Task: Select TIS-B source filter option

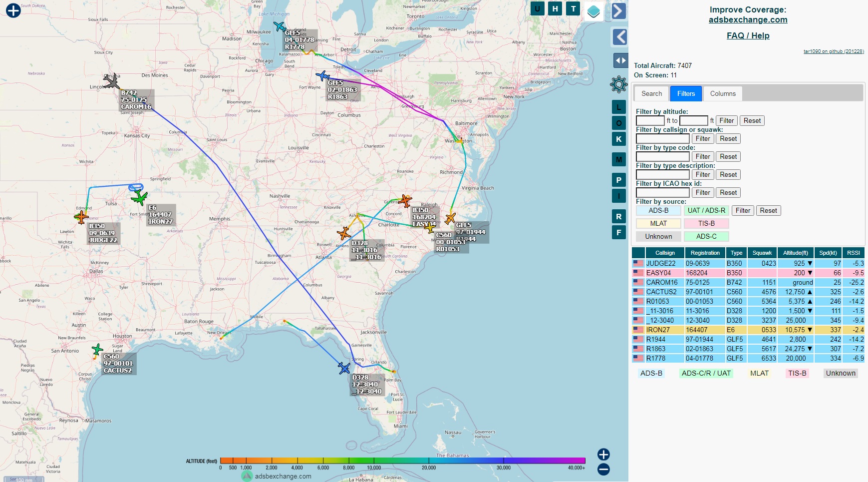Action: tap(706, 224)
